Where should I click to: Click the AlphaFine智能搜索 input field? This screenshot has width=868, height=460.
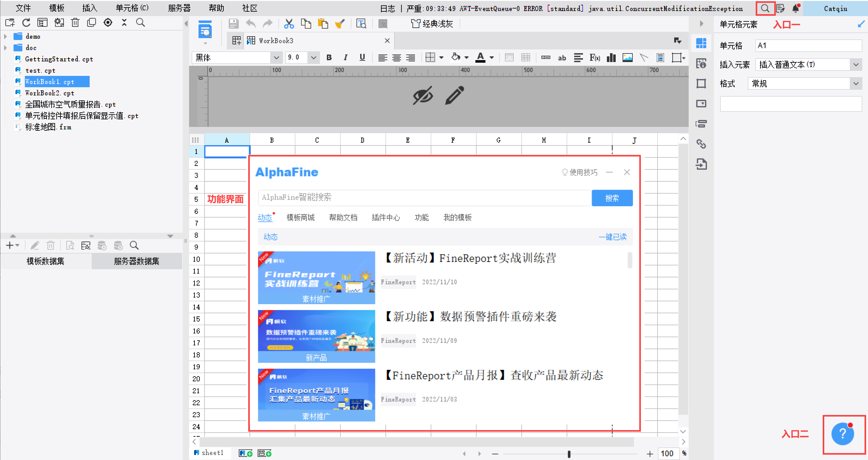425,198
